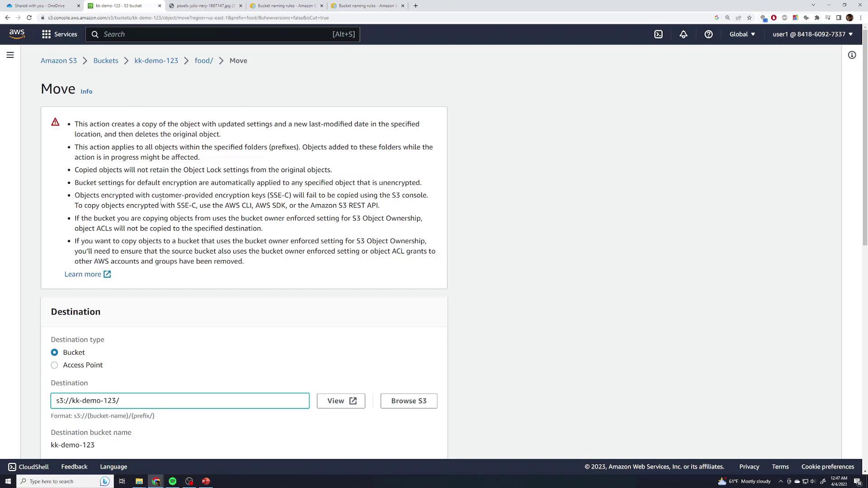Image resolution: width=868 pixels, height=488 pixels.
Task: Expand the Global region dropdown
Action: tap(742, 34)
